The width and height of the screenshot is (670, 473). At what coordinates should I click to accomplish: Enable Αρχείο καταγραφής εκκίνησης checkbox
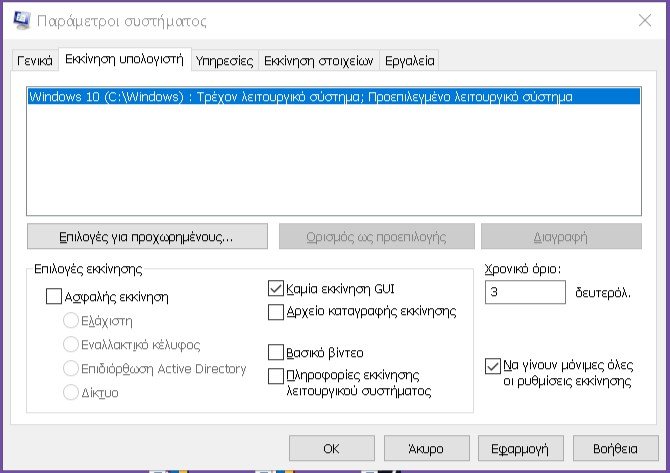pos(277,312)
